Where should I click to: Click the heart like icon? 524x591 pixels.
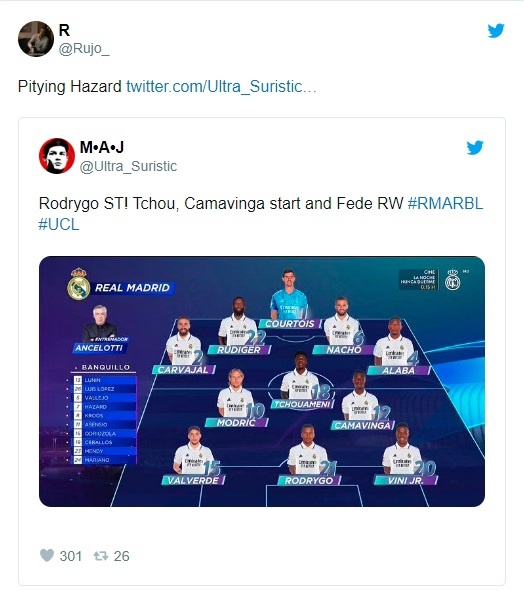47,555
